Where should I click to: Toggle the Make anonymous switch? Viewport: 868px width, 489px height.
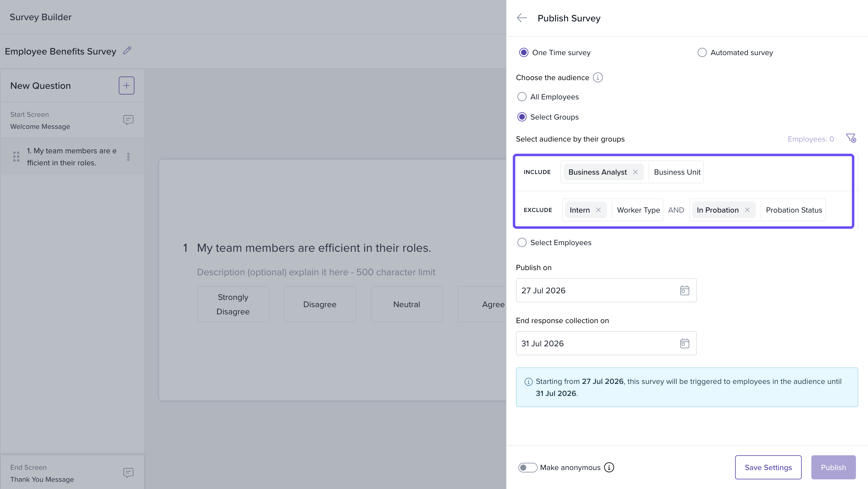coord(528,467)
